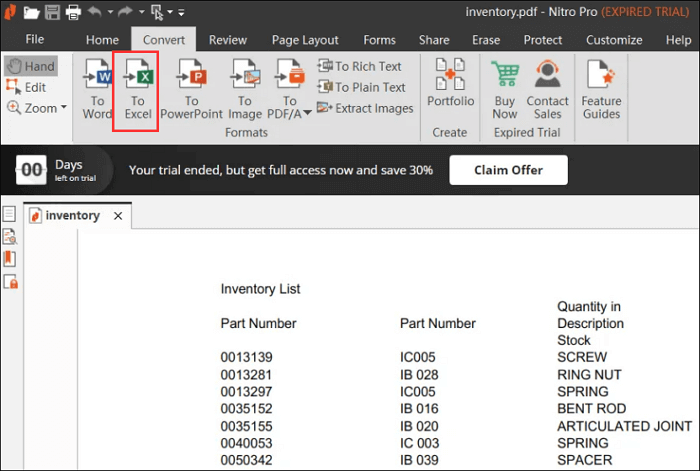Viewport: 700px width, 471px height.
Task: Redo the last action
Action: [125, 12]
